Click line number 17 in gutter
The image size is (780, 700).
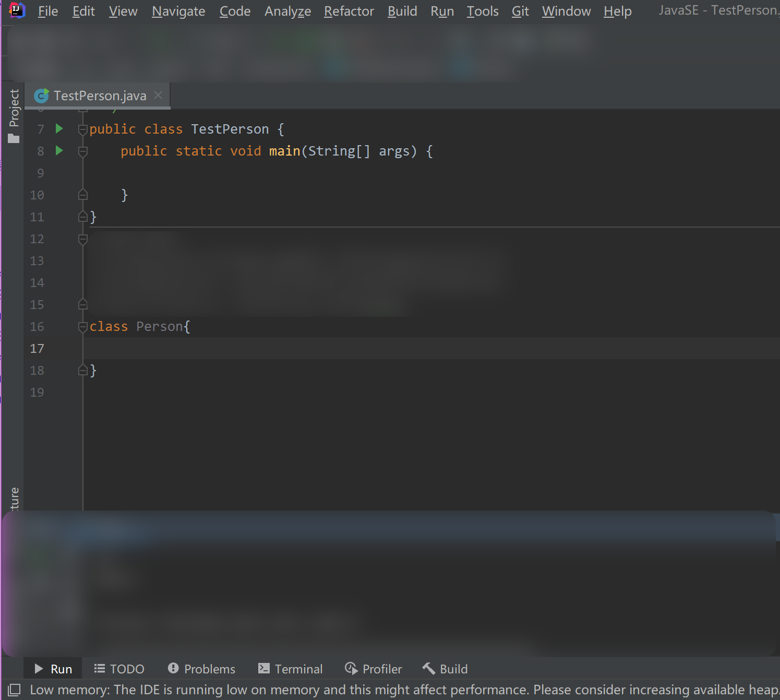[37, 348]
